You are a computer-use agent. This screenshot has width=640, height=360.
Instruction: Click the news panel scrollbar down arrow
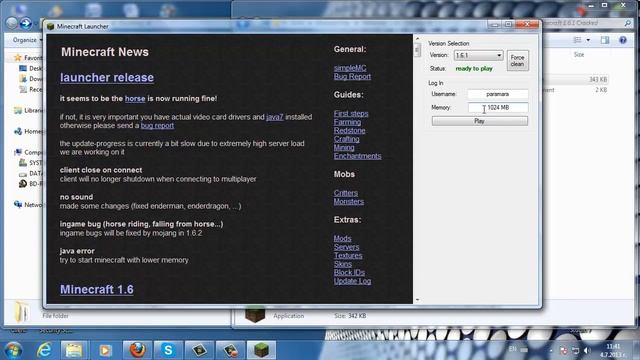click(417, 300)
